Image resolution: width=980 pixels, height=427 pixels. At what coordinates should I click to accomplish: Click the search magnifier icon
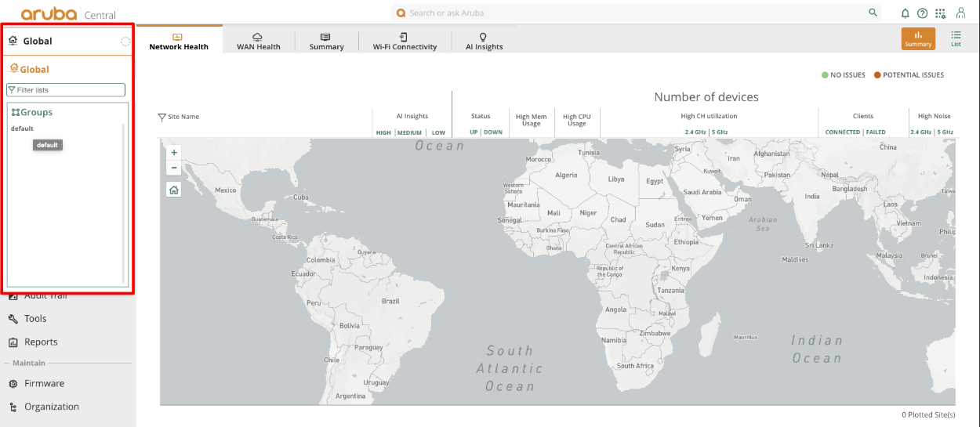(873, 13)
